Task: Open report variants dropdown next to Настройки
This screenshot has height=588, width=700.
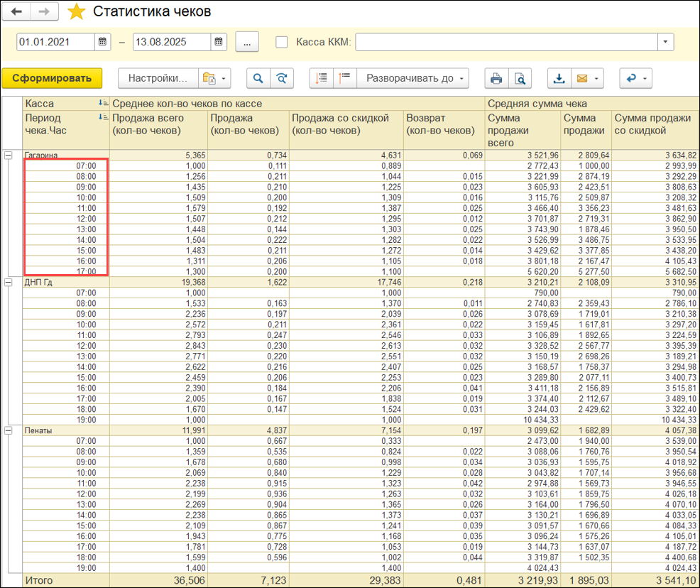Action: tap(215, 78)
